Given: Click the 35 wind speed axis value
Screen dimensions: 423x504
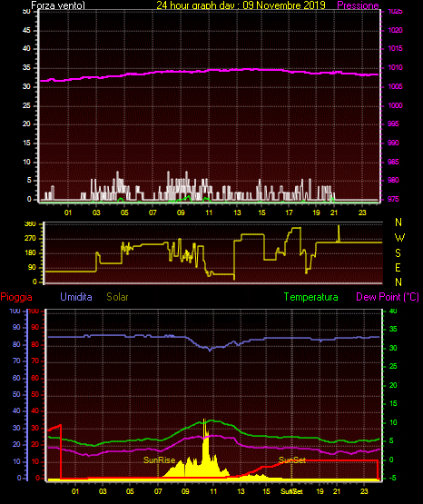Looking at the screenshot, I should point(26,68).
